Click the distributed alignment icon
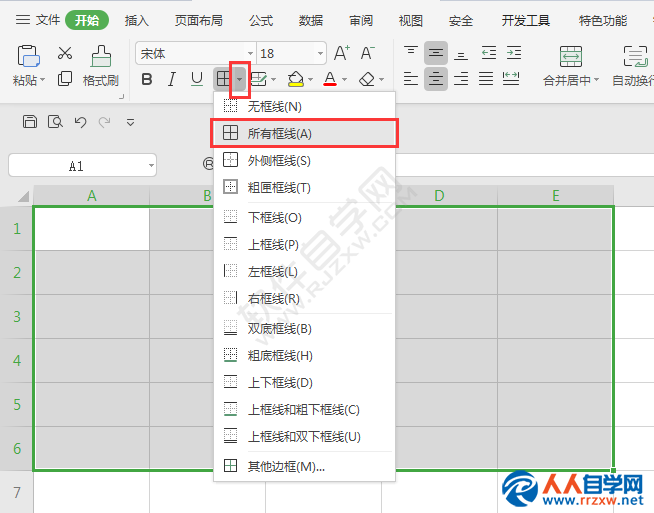This screenshot has height=513, width=654. [511, 78]
